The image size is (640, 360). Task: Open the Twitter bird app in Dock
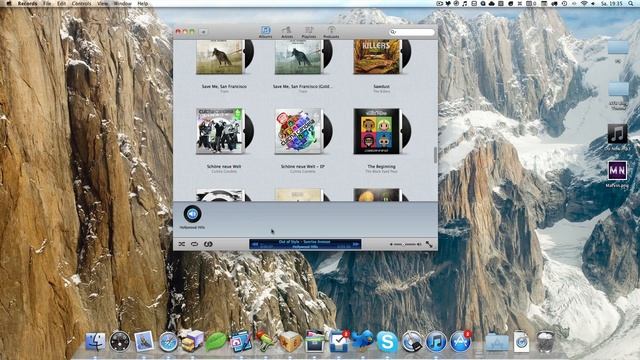(363, 340)
